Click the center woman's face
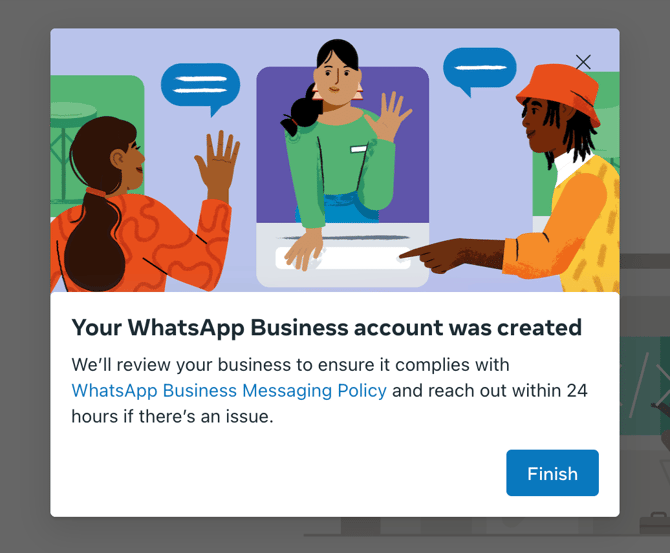Screen dimensions: 670x553 pos(336,81)
